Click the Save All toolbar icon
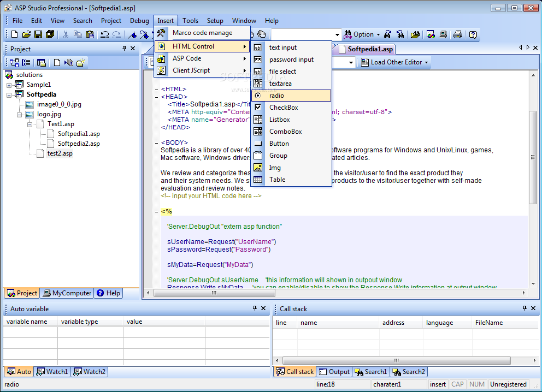This screenshot has width=542, height=392. pyautogui.click(x=50, y=34)
